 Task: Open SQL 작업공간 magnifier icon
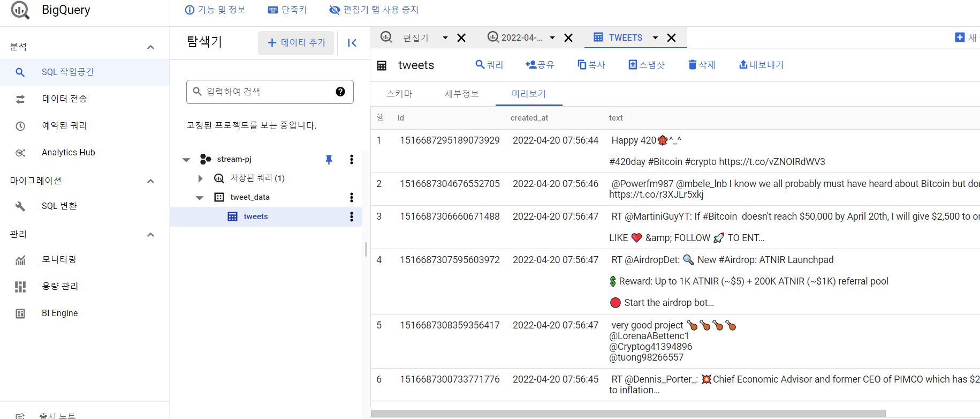[20, 72]
